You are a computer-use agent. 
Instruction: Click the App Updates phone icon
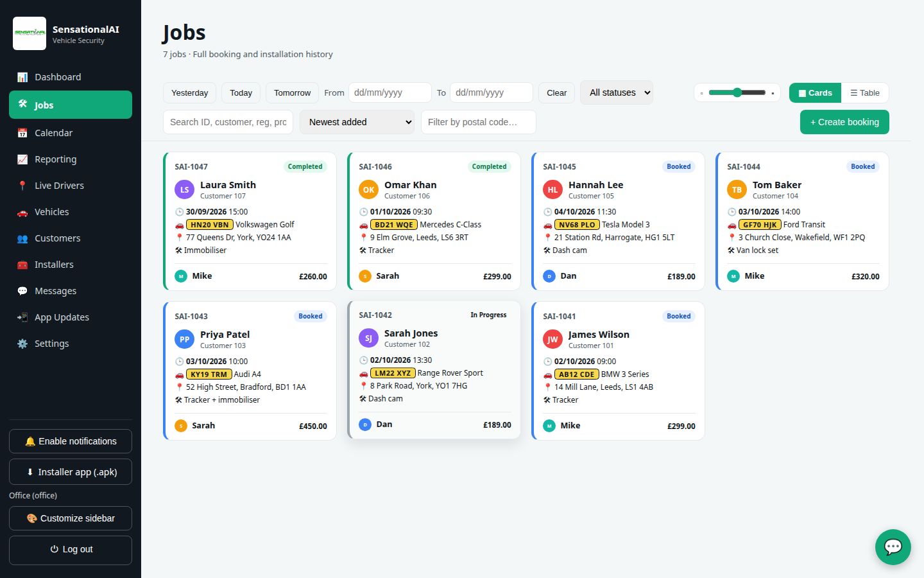(22, 317)
